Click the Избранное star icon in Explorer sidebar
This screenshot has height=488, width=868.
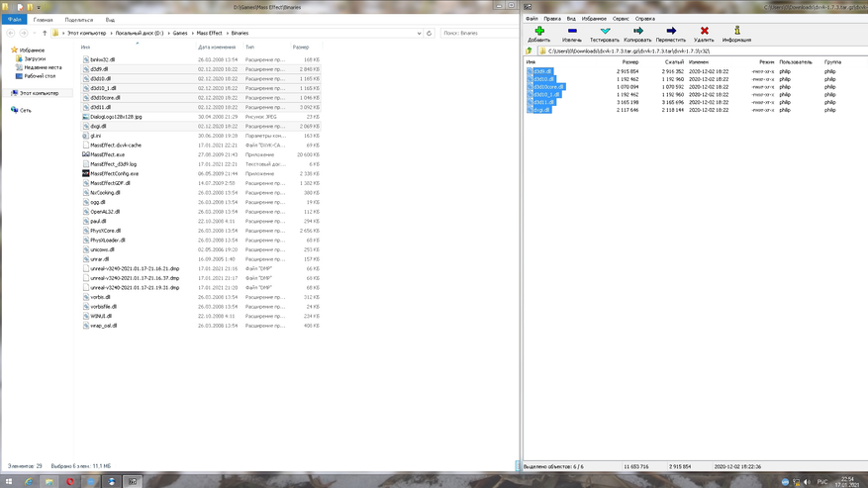pyautogui.click(x=15, y=49)
